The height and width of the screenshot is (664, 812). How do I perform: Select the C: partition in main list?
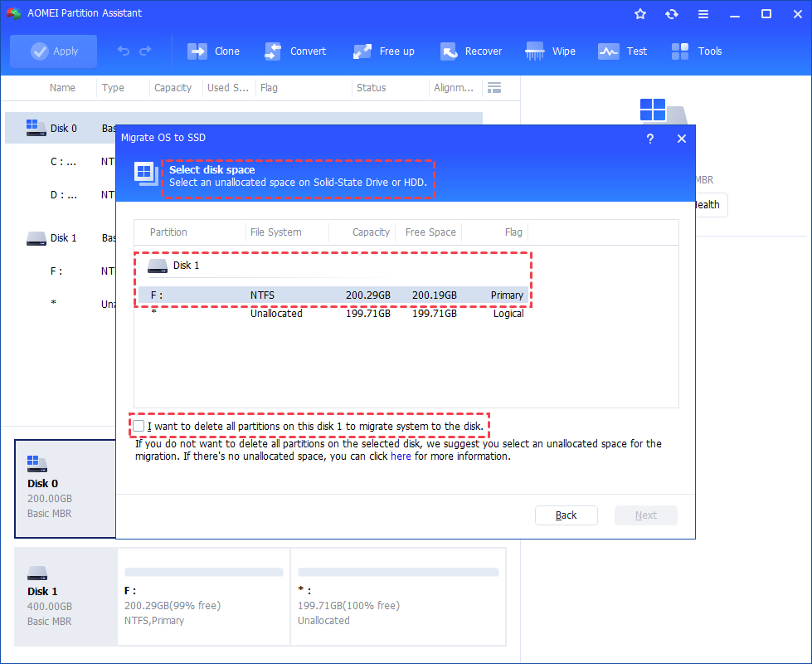63,162
